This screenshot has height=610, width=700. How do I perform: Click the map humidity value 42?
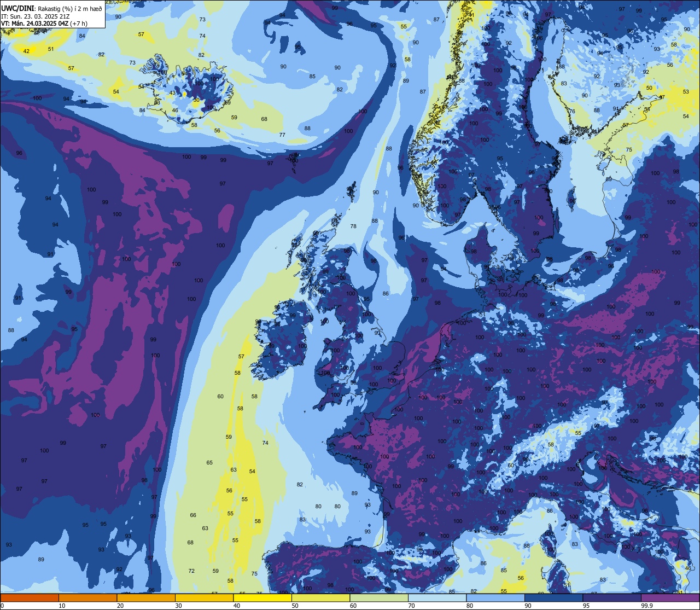[x=26, y=51]
